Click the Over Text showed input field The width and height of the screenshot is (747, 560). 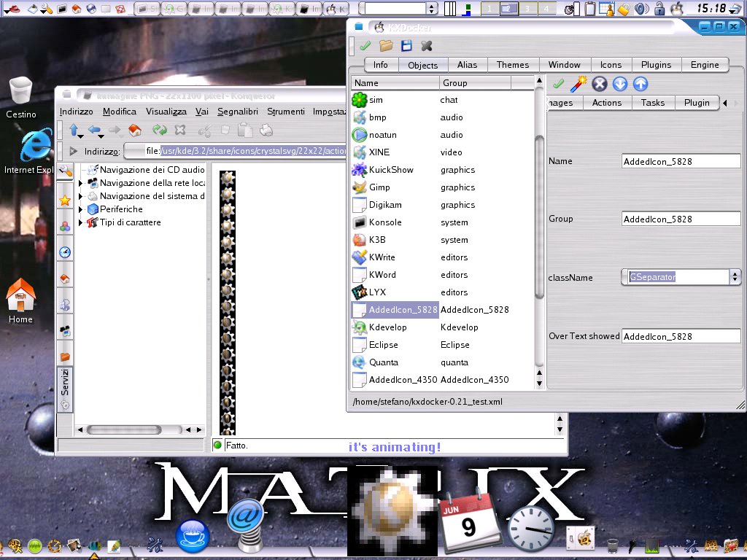681,336
